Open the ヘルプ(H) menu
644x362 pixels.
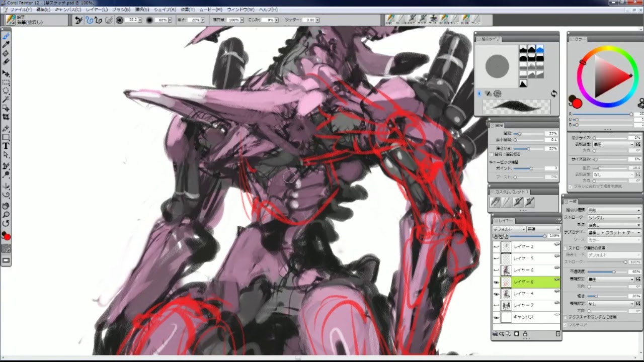pyautogui.click(x=268, y=10)
